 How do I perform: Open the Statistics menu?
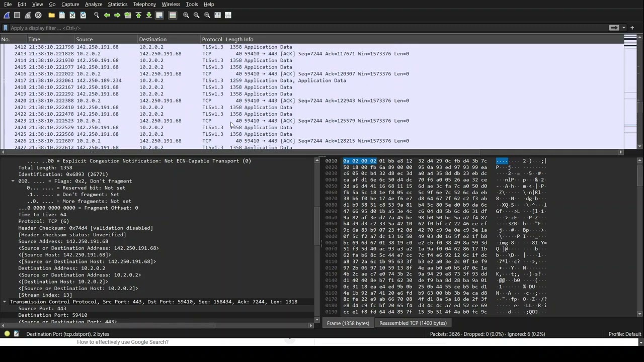click(x=118, y=4)
